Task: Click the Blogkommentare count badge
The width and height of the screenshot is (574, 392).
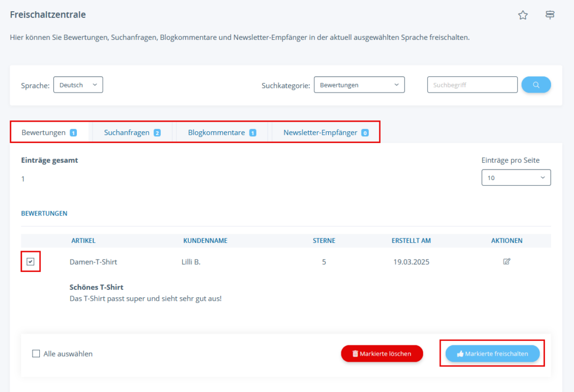Action: coord(253,133)
